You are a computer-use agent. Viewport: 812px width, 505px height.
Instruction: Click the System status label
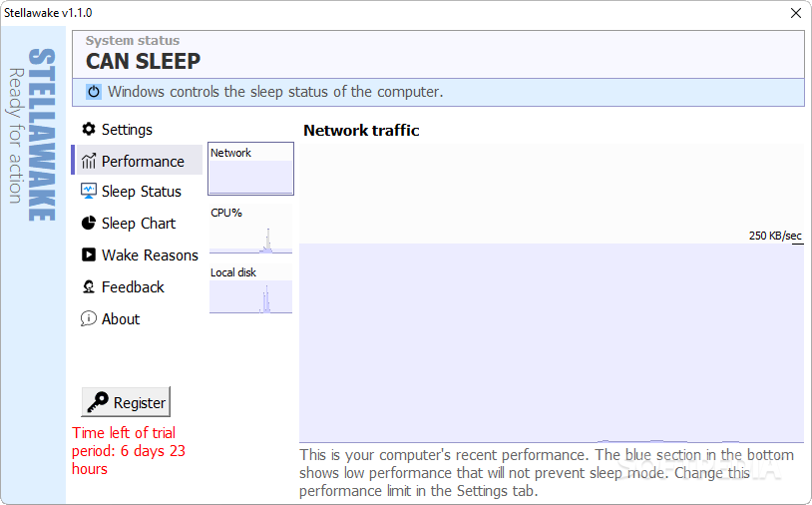[x=133, y=40]
